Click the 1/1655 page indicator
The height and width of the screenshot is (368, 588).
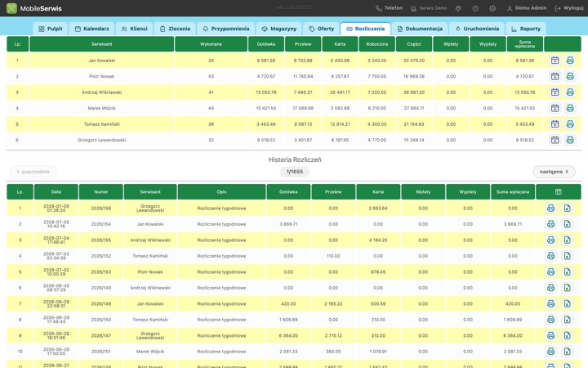click(x=295, y=172)
